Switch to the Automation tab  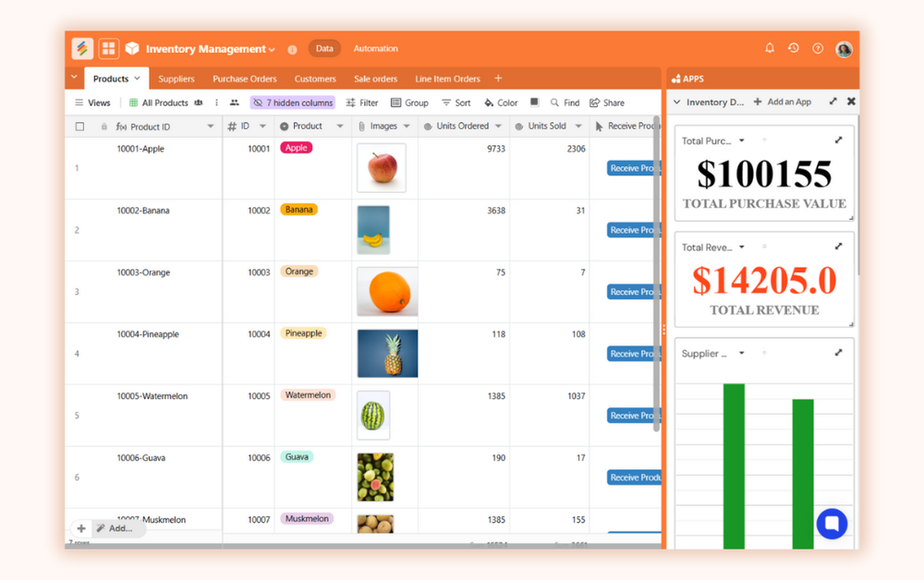(374, 48)
